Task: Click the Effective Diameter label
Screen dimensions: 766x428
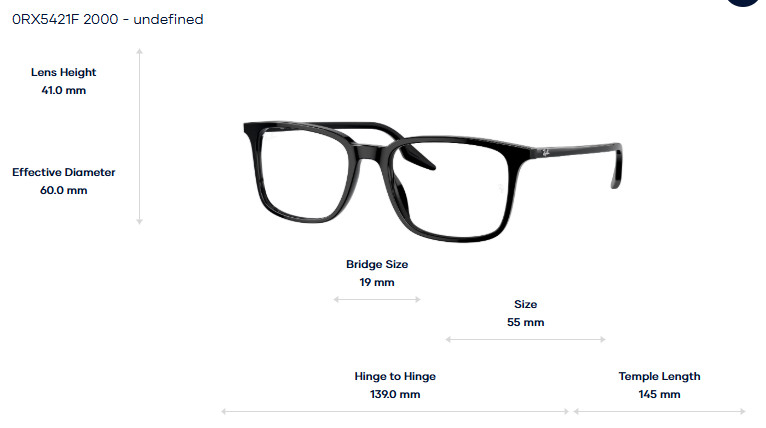Action: [x=64, y=172]
